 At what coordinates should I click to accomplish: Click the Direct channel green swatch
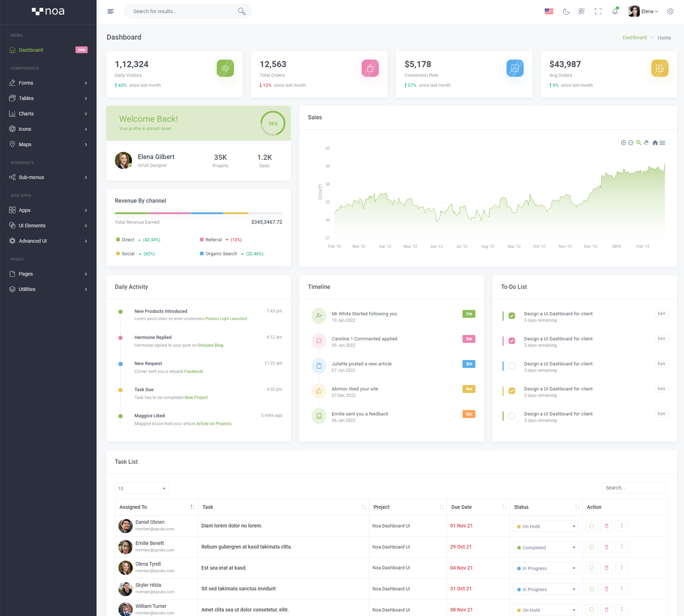118,240
